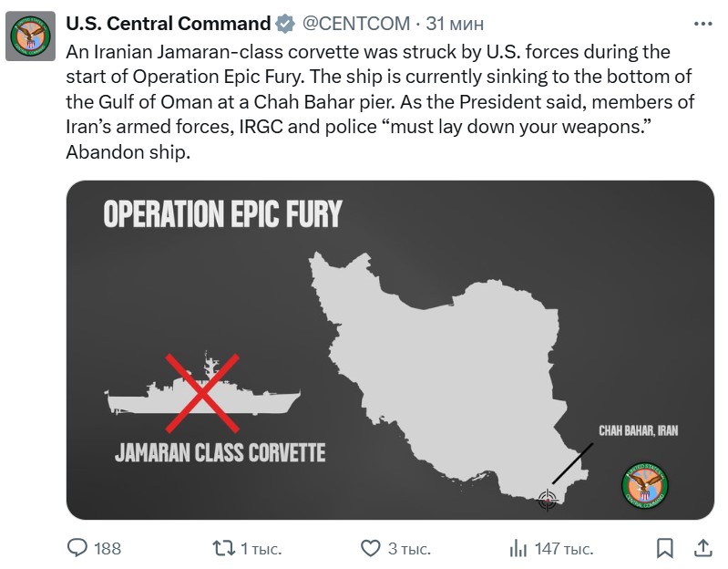
Task: Click the share upload arrow icon
Action: tap(703, 548)
